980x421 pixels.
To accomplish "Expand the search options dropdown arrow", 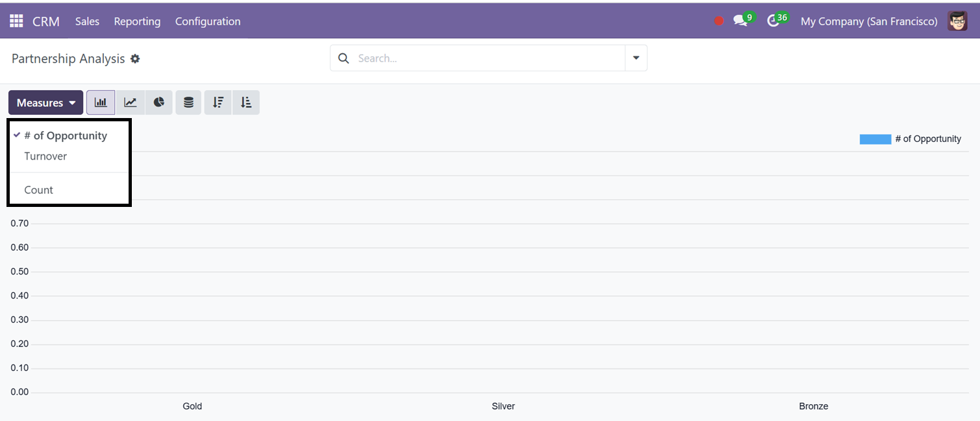I will coord(636,58).
